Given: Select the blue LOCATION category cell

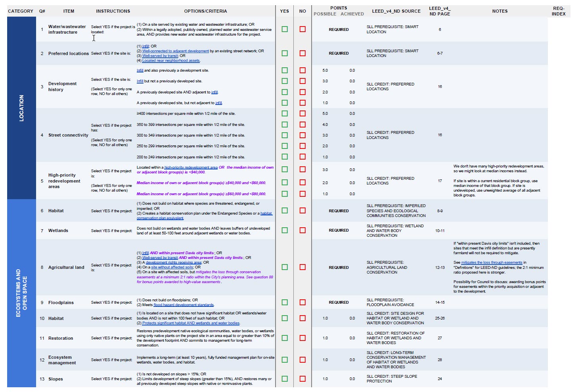Looking at the screenshot, I should coord(21,108).
